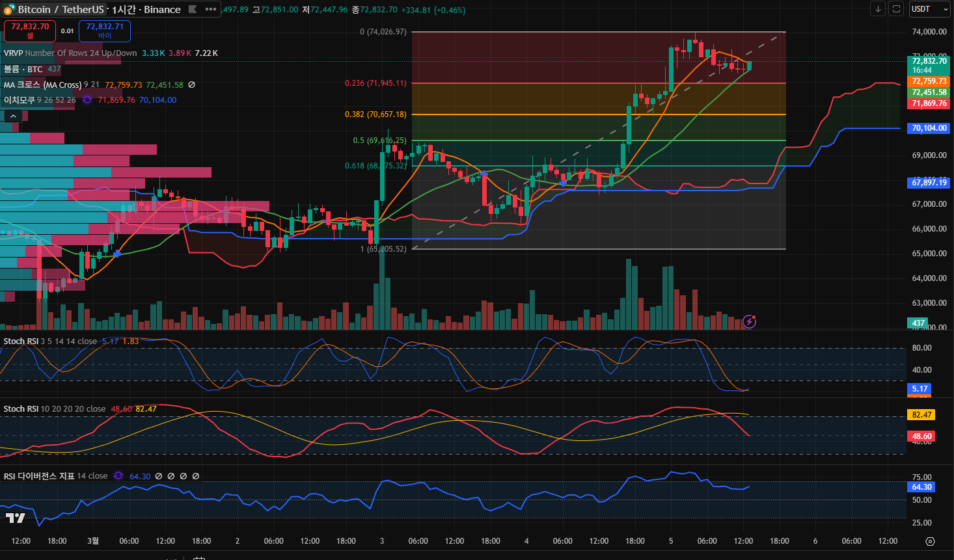
Task: Click the purple lightning icon near volume bars
Action: pyautogui.click(x=750, y=321)
